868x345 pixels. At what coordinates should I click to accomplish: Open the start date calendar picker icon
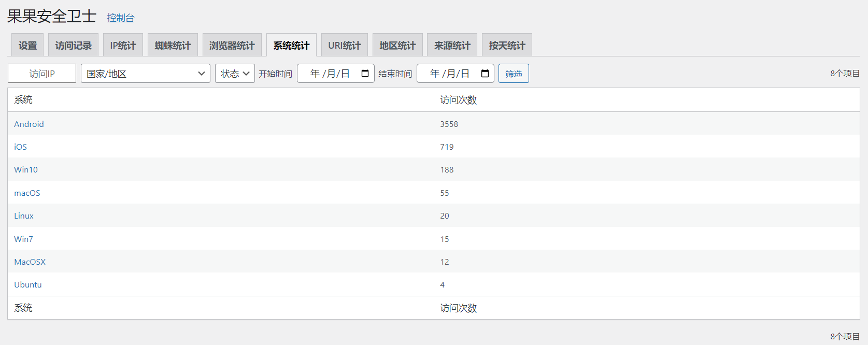click(x=365, y=73)
